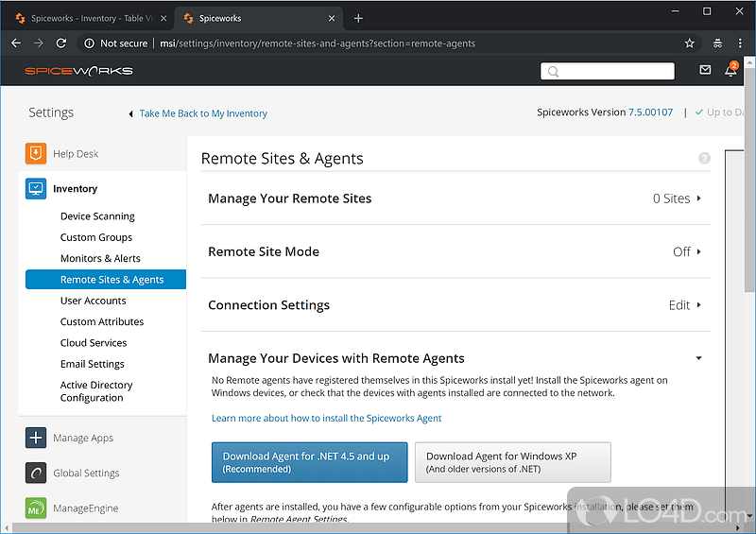This screenshot has height=534, width=756.
Task: Open ManageEngine section
Action: pos(86,508)
